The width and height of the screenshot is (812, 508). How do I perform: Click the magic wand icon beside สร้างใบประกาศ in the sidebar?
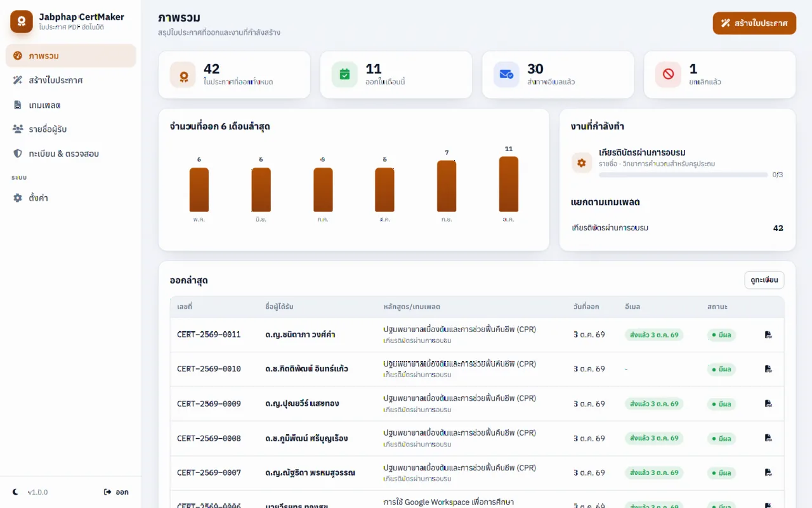point(18,80)
